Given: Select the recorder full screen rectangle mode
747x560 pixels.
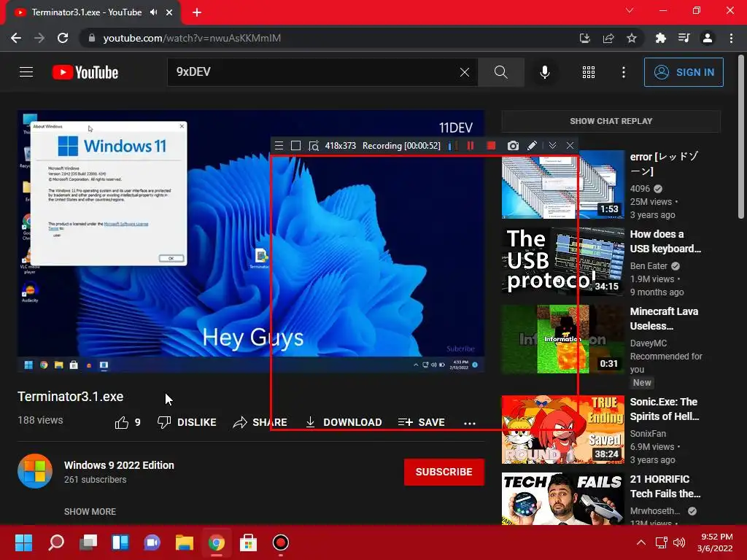Looking at the screenshot, I should (x=296, y=146).
